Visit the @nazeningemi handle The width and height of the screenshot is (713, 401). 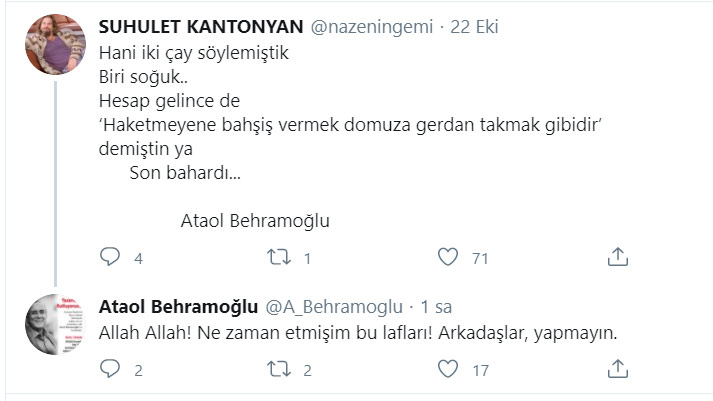(x=372, y=27)
